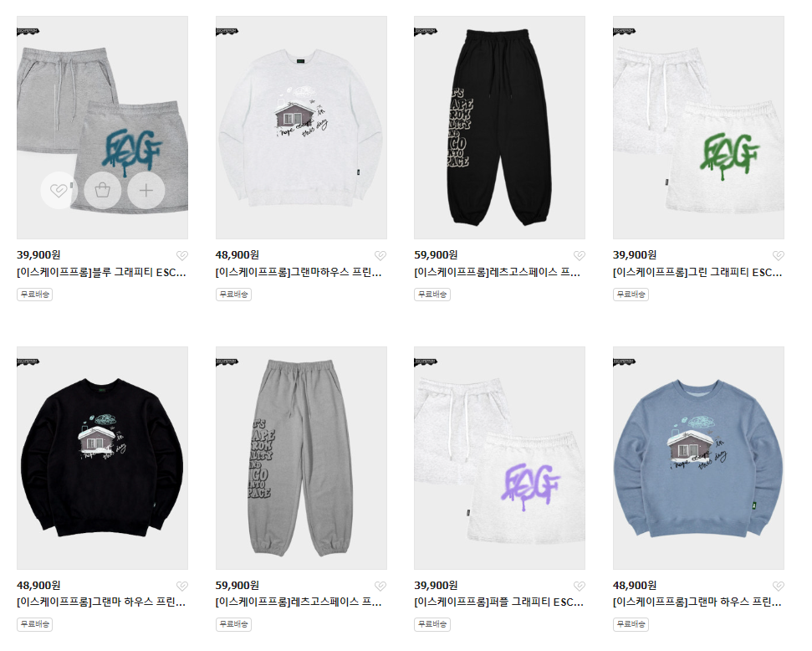This screenshot has height=651, width=812.
Task: Like the black grandma house sweatshirt via heart
Action: click(181, 587)
